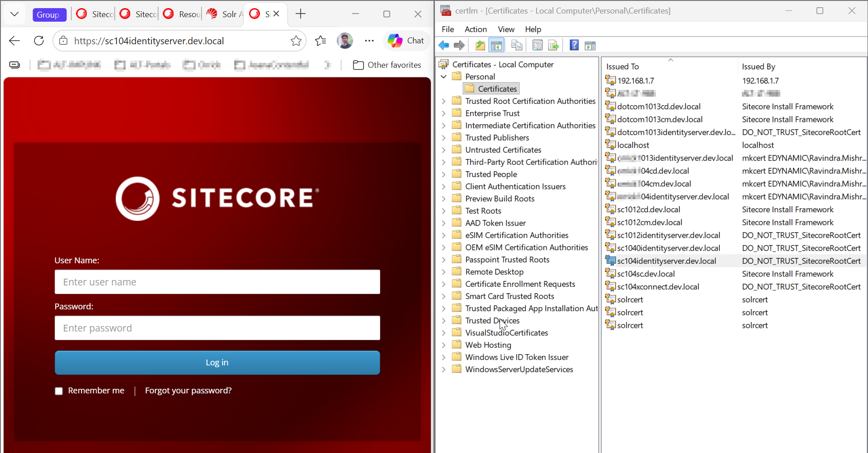Click the browser address bar URL
This screenshot has height=453, width=868.
point(149,41)
